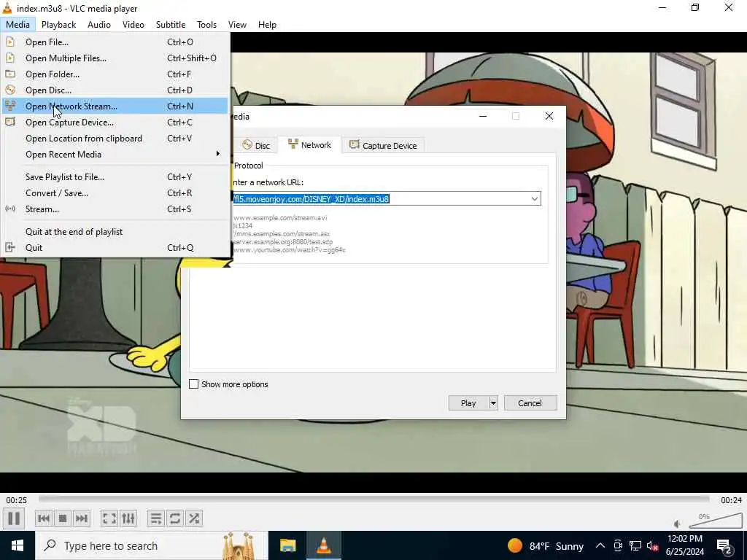Stop playback with the stop button

point(63,518)
